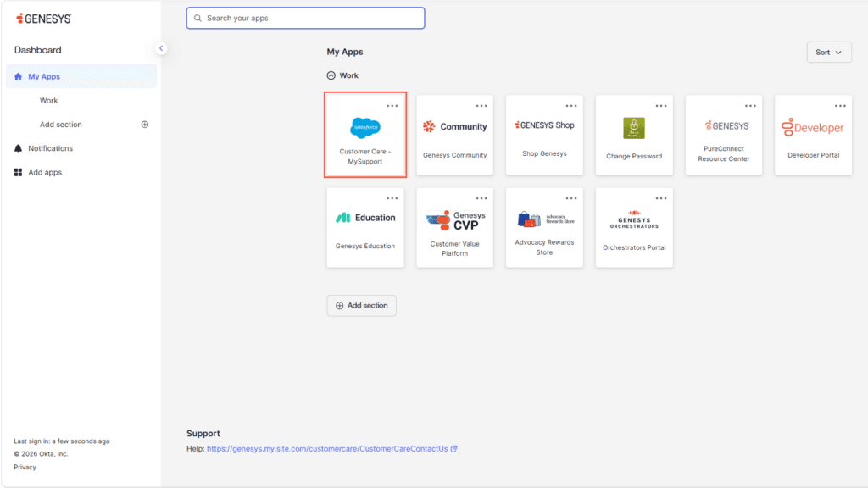Open options menu on Customer Care tile

(x=392, y=106)
